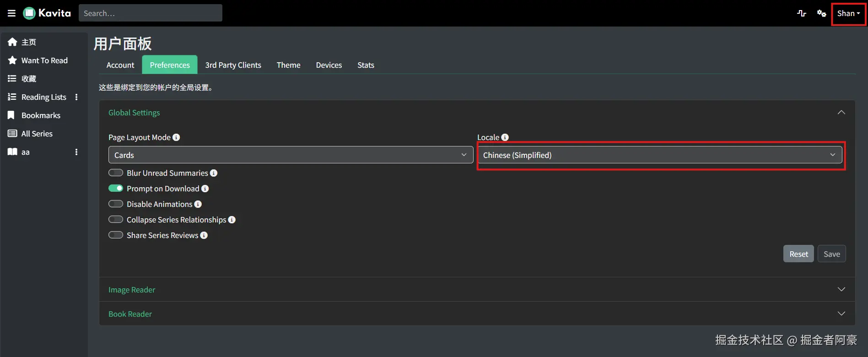Screen dimensions: 868x357
Task: Collapse Global Settings section chevron
Action: pyautogui.click(x=841, y=113)
